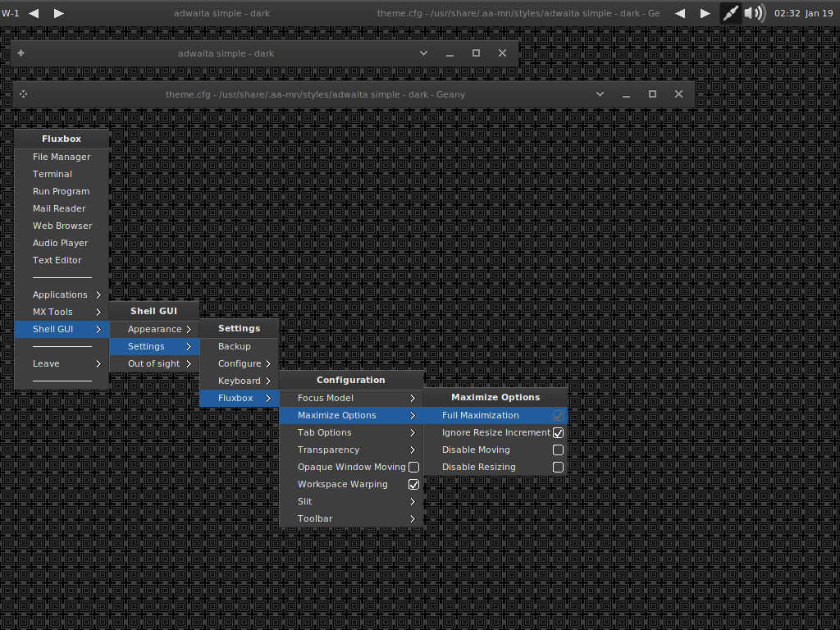The height and width of the screenshot is (630, 840).
Task: Click stick icon on adwaita simple window
Action: pyautogui.click(x=21, y=53)
